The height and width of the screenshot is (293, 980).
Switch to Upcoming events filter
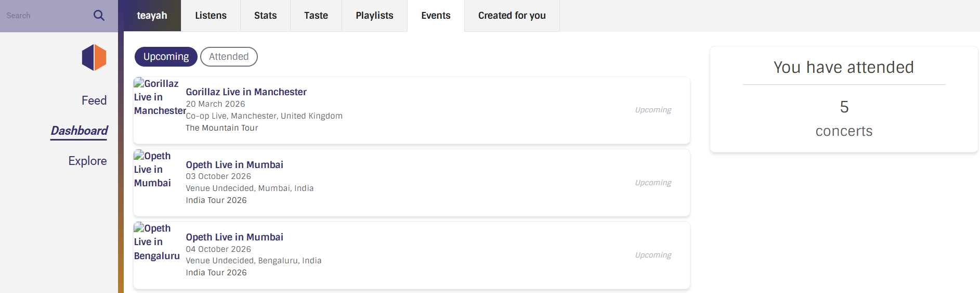tap(166, 57)
